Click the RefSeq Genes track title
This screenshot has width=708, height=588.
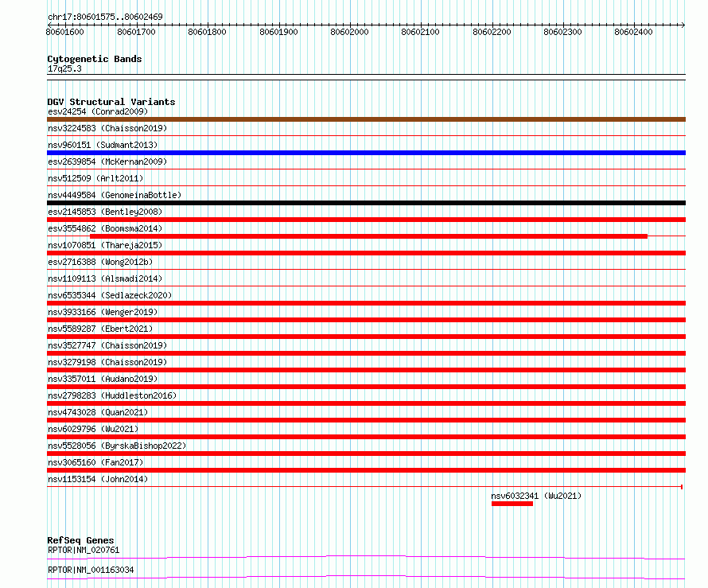pos(80,540)
